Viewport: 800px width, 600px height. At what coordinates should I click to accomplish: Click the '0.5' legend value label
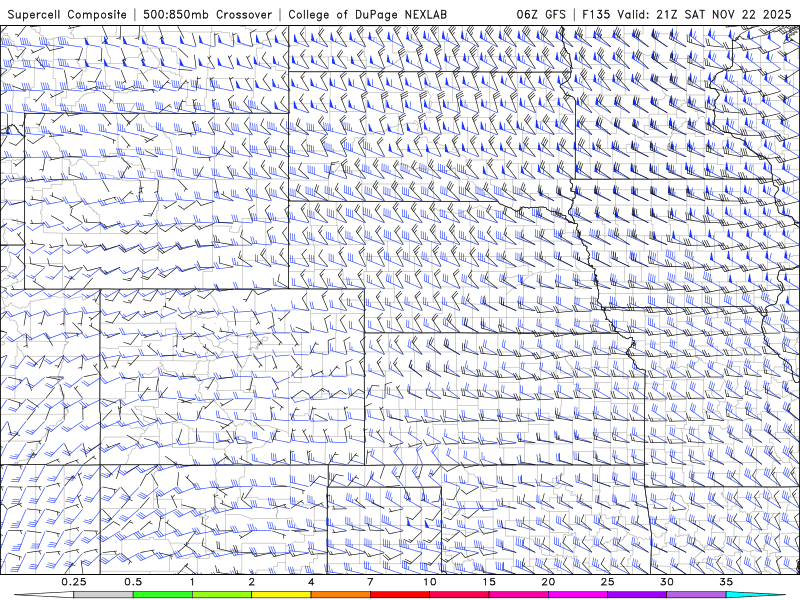point(133,582)
